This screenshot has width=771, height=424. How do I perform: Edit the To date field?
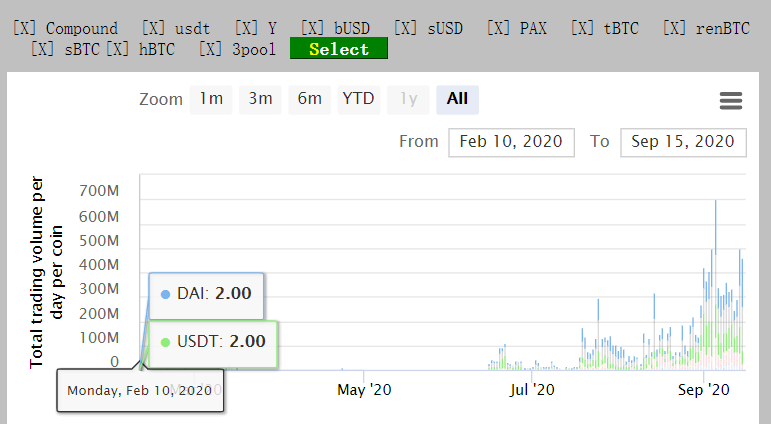(x=683, y=142)
